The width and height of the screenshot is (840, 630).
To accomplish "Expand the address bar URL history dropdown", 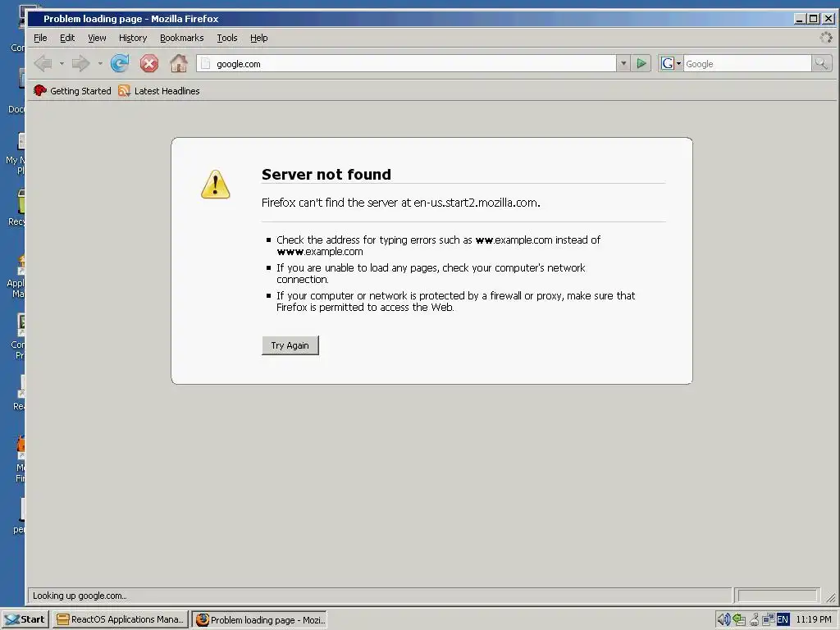I will point(623,64).
